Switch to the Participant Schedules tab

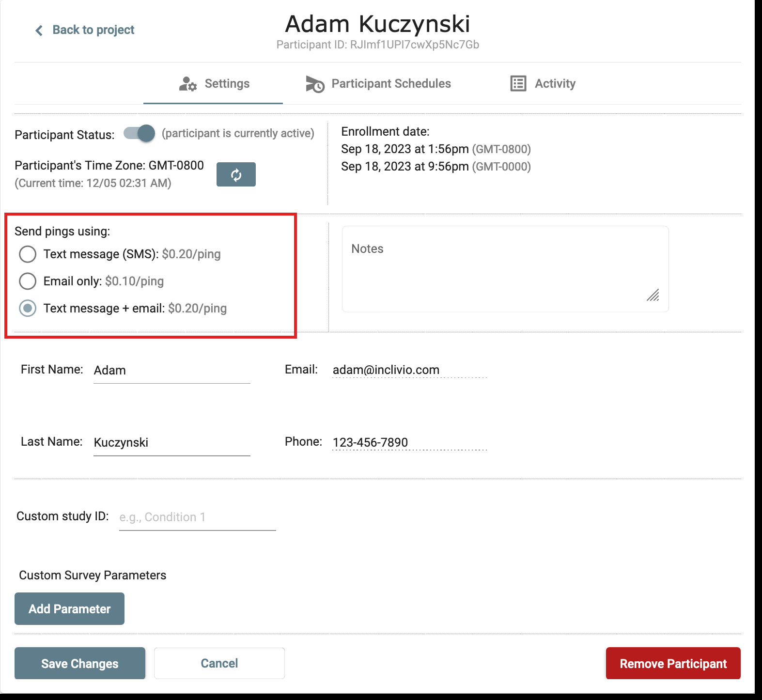pos(390,84)
